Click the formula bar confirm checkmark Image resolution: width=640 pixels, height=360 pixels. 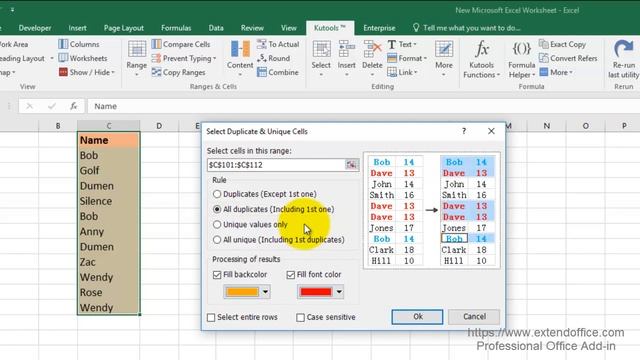pos(52,106)
